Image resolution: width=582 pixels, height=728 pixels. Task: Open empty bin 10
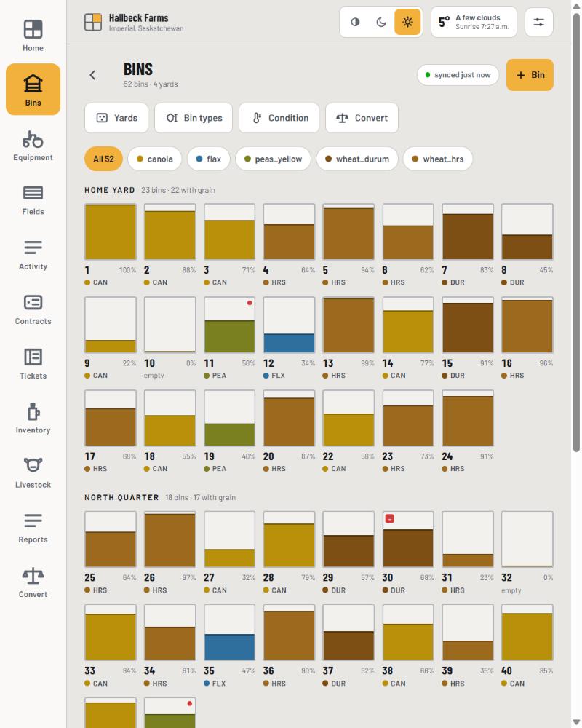(170, 338)
